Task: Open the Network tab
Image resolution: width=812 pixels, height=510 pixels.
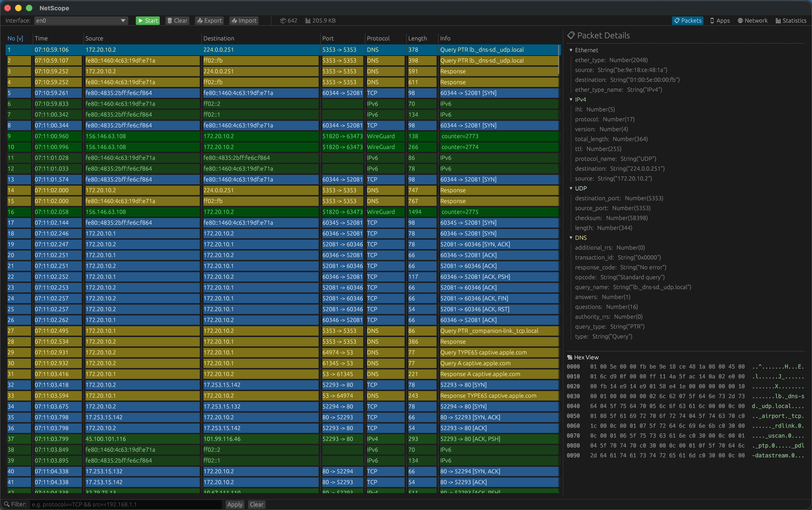Action: click(x=752, y=21)
